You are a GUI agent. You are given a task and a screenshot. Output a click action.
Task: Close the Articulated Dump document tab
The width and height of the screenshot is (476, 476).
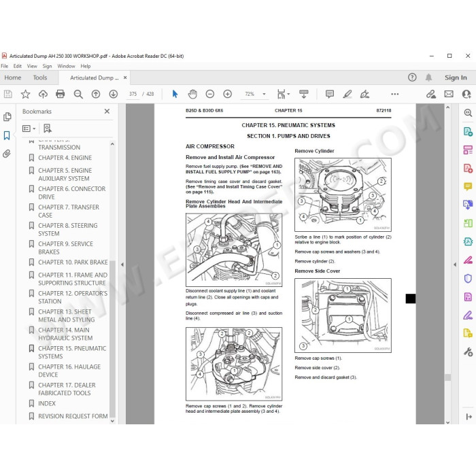[125, 78]
